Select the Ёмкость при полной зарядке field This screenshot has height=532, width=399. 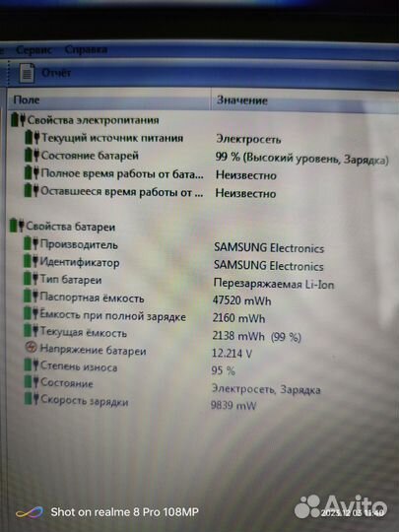pyautogui.click(x=112, y=315)
